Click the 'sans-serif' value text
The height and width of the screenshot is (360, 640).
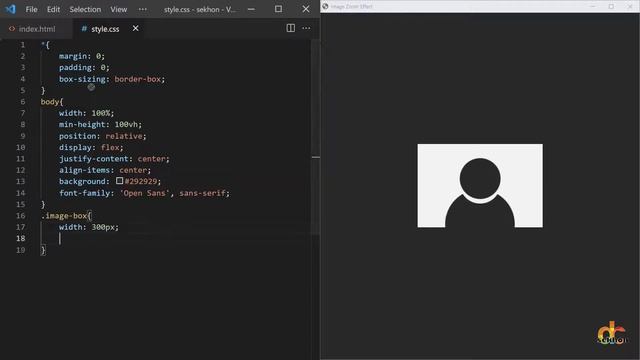202,193
